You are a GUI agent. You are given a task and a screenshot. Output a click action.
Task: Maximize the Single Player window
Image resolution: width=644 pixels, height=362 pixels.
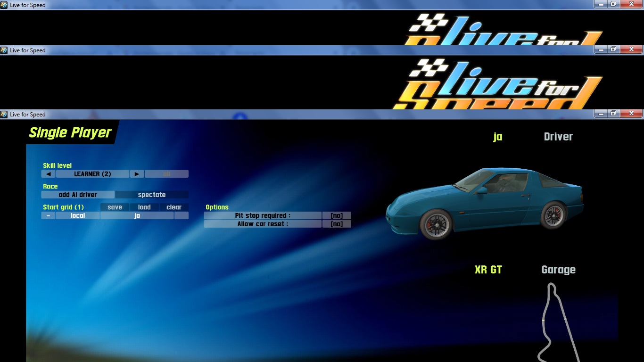(613, 114)
